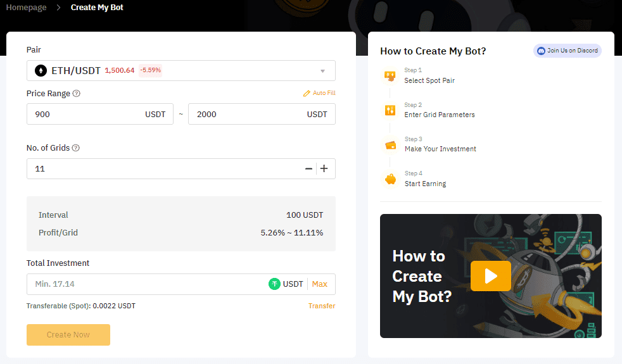
Task: Click the upper price input showing 2000
Action: click(262, 114)
